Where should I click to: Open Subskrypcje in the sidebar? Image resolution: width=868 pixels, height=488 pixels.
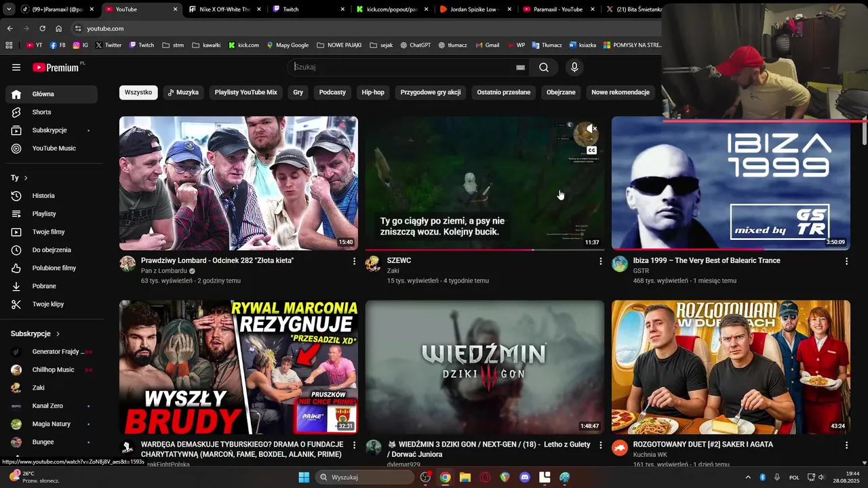[x=52, y=130]
